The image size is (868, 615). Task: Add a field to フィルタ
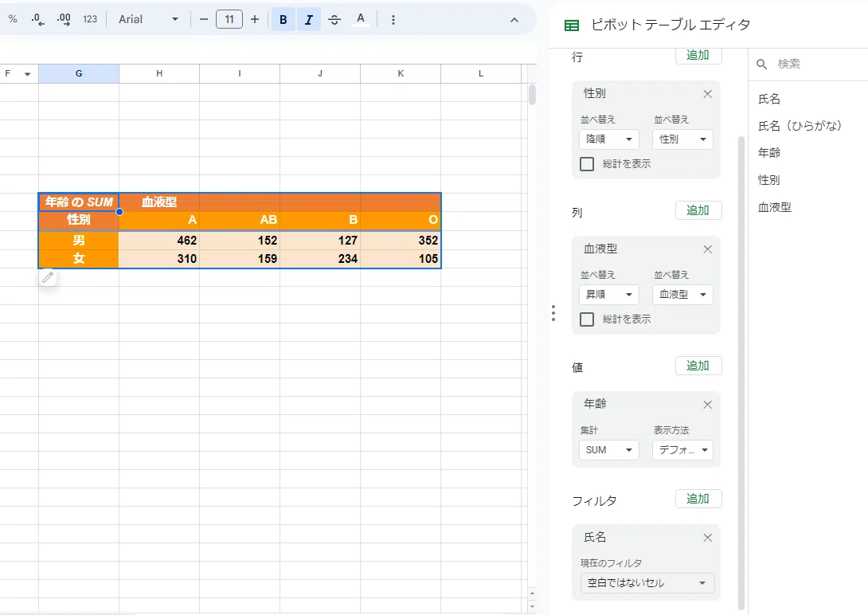(698, 499)
